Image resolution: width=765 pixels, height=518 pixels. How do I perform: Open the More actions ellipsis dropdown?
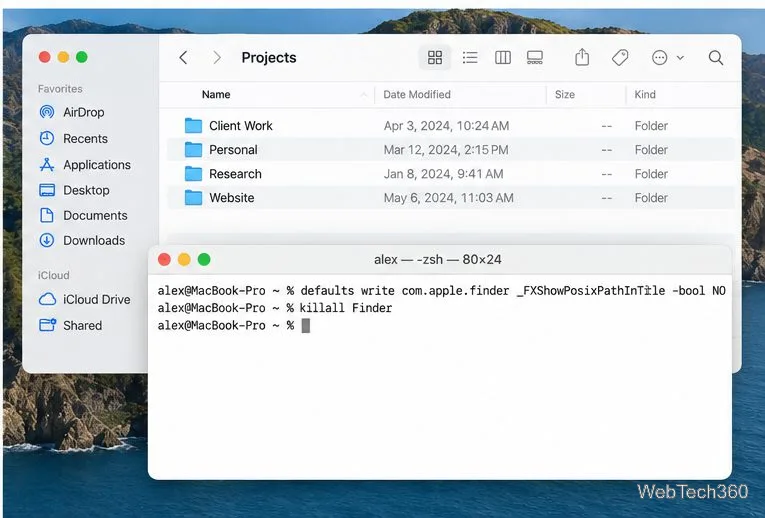point(667,58)
